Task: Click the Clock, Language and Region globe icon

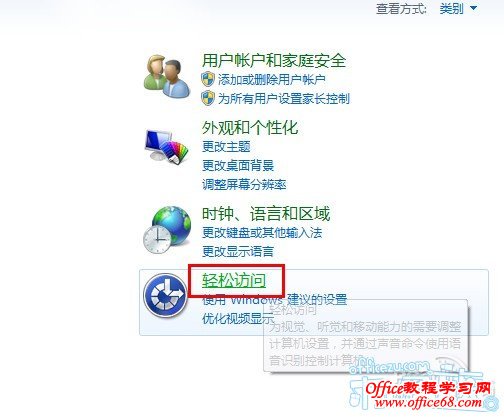Action: (167, 230)
